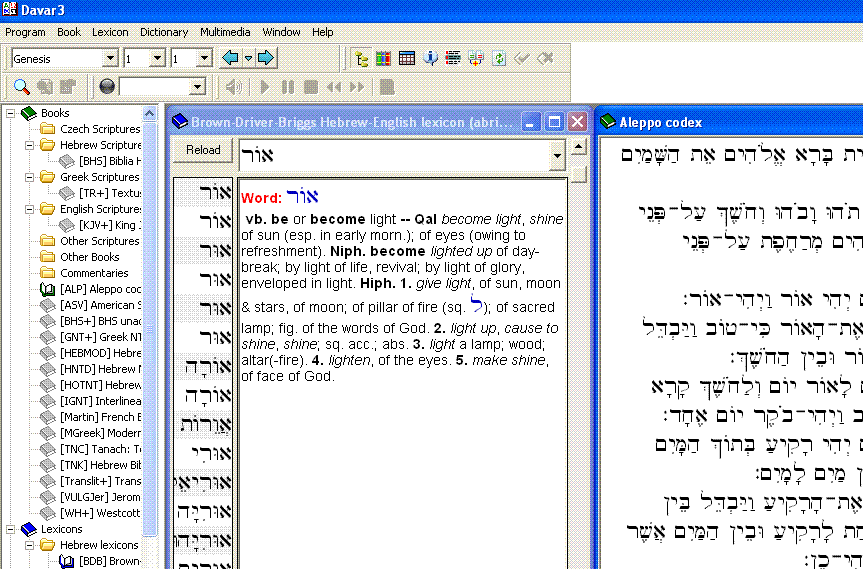Go to next verse with right arrow
This screenshot has height=569, width=863.
pyautogui.click(x=265, y=58)
